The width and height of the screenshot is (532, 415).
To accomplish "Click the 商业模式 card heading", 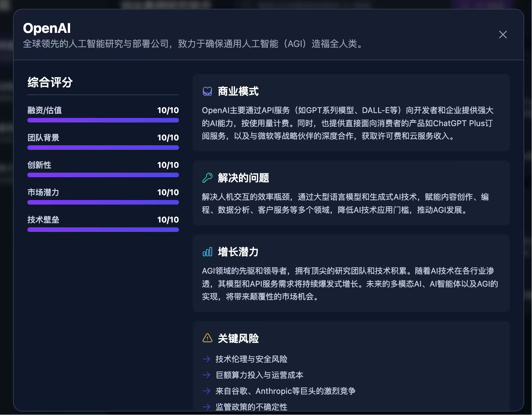I will (x=238, y=92).
